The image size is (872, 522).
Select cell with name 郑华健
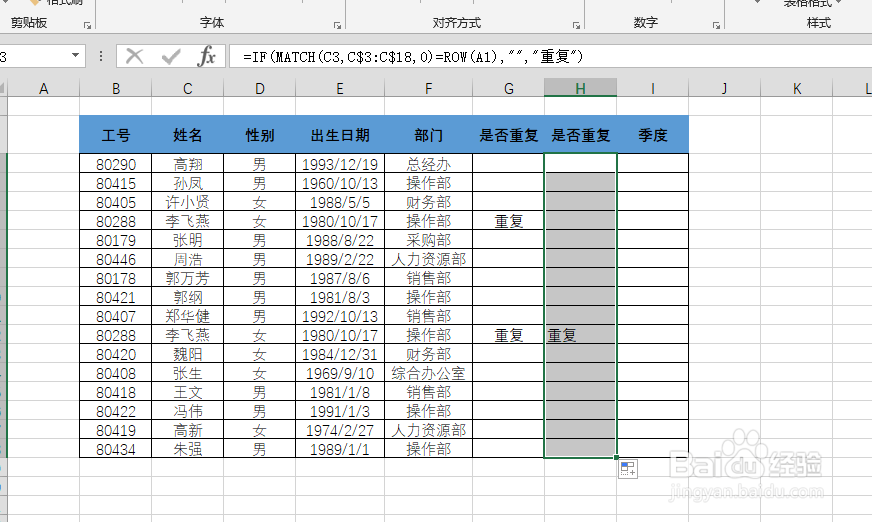[x=187, y=316]
